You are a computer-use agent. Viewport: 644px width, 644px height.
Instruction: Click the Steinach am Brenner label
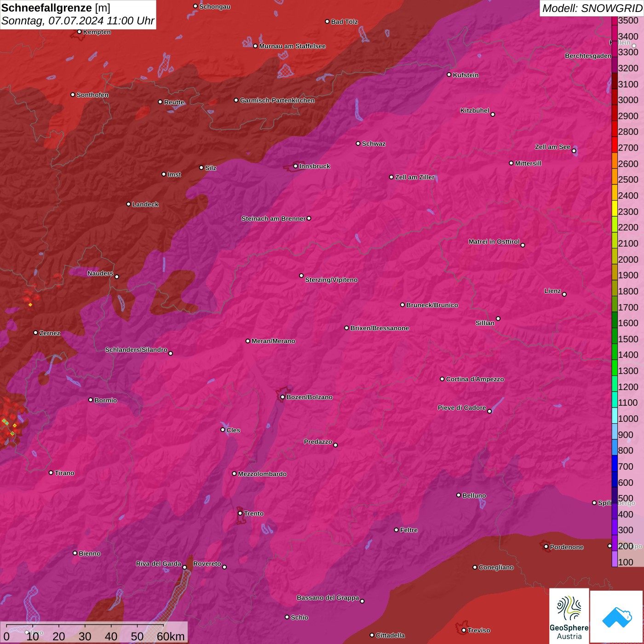pos(274,218)
